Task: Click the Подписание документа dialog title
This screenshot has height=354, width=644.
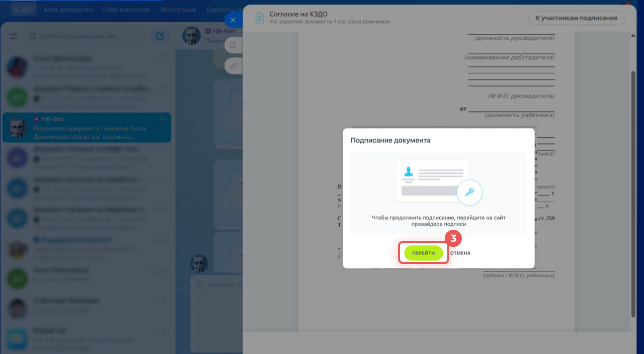Action: tap(390, 140)
